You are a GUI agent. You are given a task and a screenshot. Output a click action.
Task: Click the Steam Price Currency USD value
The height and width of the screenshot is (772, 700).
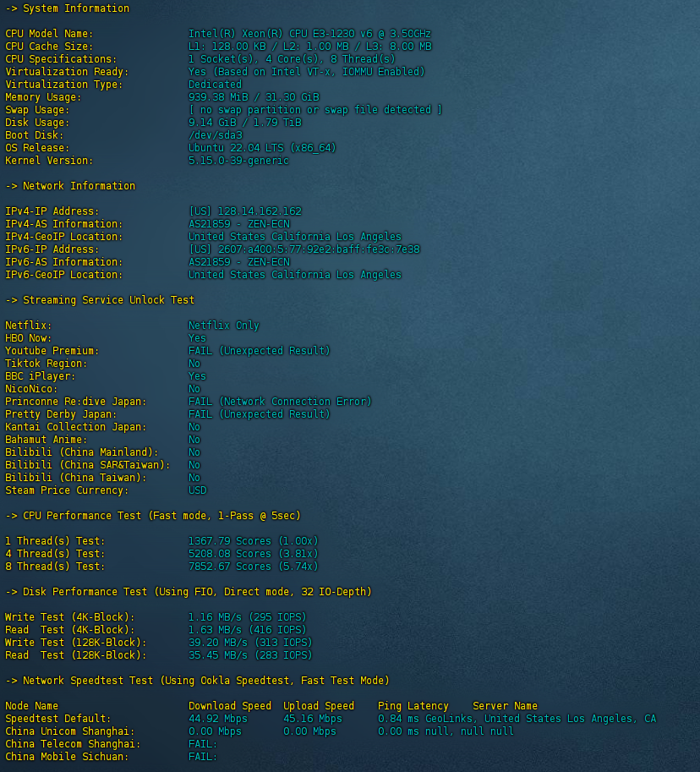coord(197,490)
